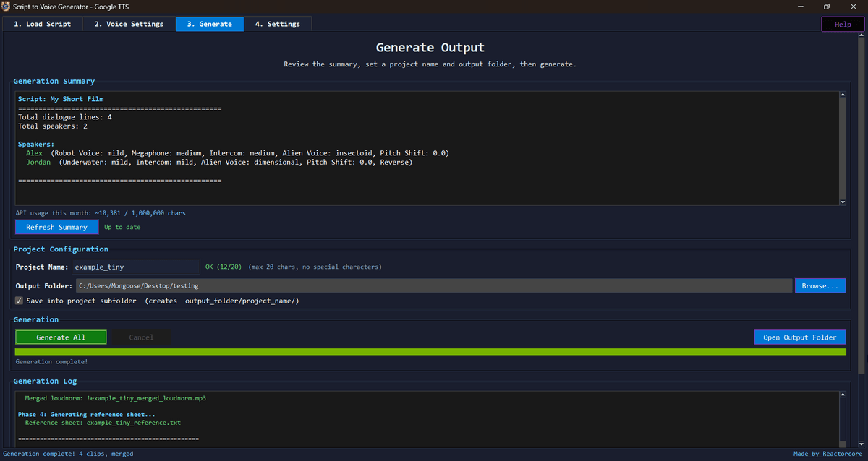The width and height of the screenshot is (868, 461).
Task: Click the 'Total dialogue lines: 4' text
Action: [64, 116]
